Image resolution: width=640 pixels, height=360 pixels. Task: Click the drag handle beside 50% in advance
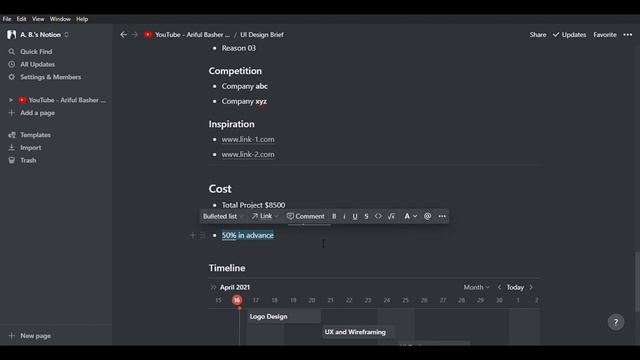pyautogui.click(x=202, y=235)
